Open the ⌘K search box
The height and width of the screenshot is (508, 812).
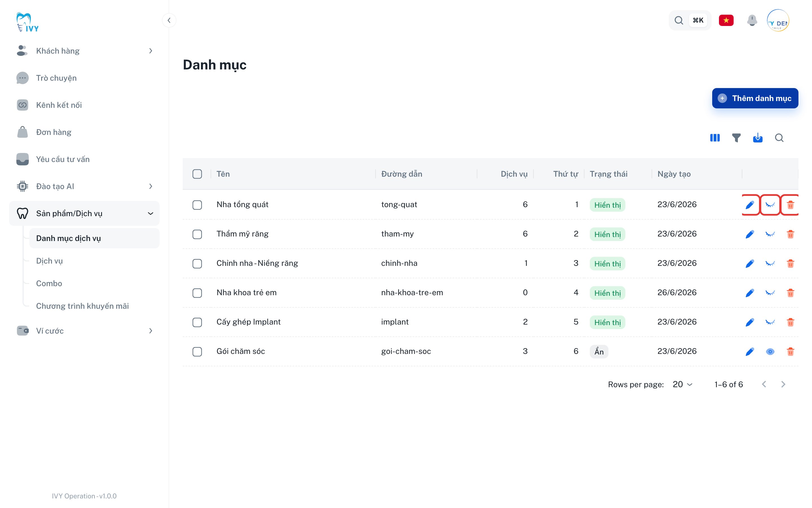[x=690, y=20]
